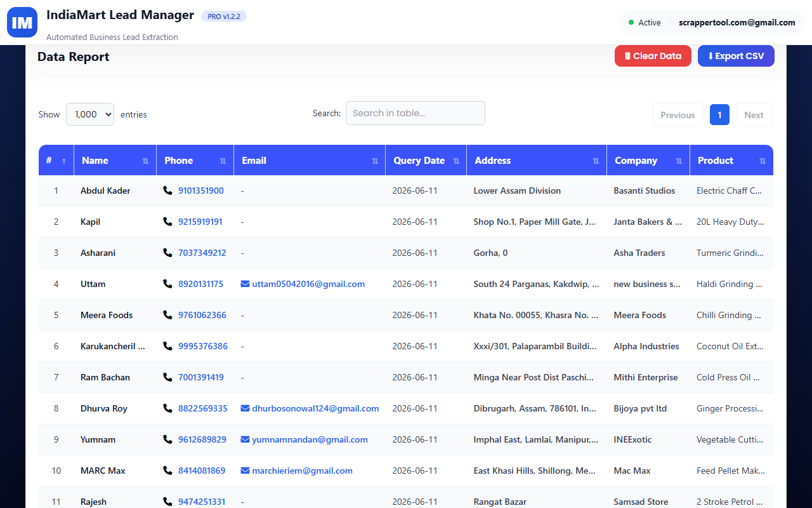Click the phone icon in Meera Foods row
This screenshot has height=508, width=812.
click(x=167, y=315)
